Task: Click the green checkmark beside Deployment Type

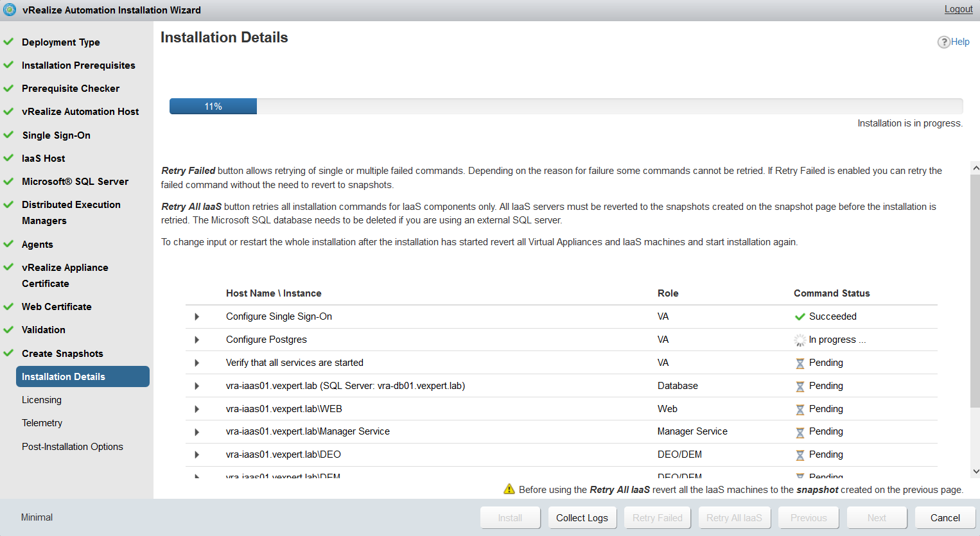Action: pyautogui.click(x=8, y=42)
